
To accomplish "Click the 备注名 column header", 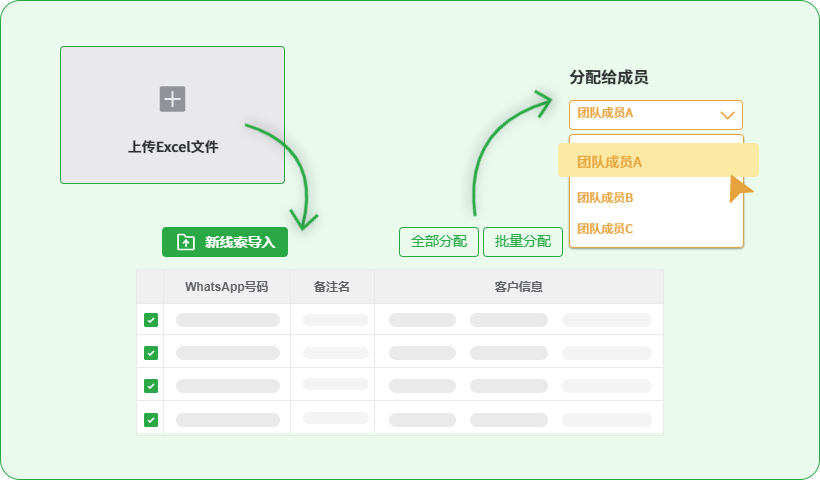I will pos(332,287).
